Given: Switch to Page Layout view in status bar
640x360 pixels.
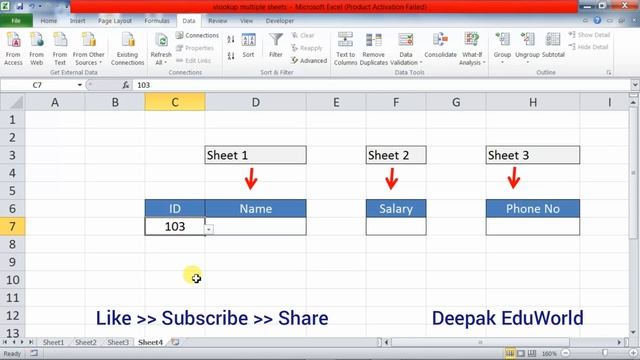Looking at the screenshot, I should [x=521, y=353].
